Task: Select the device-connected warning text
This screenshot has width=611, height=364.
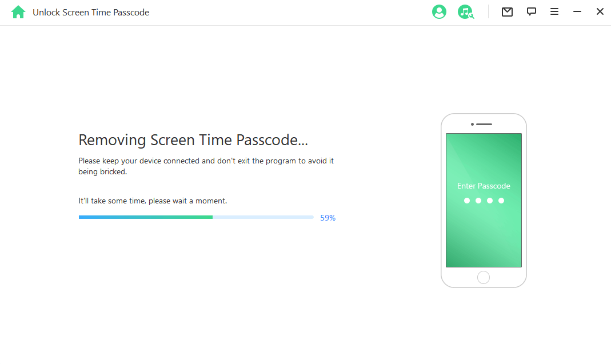Action: tap(206, 166)
